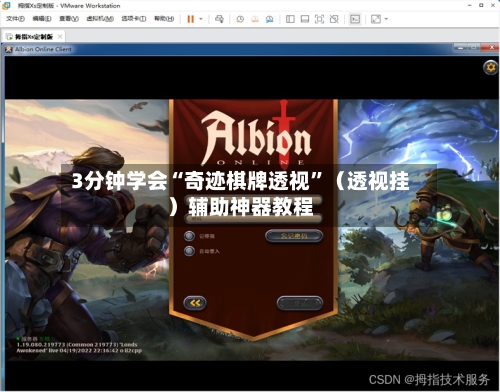Pause the virtual machine with the orange pause icon
500x392 pixels.
[x=191, y=19]
